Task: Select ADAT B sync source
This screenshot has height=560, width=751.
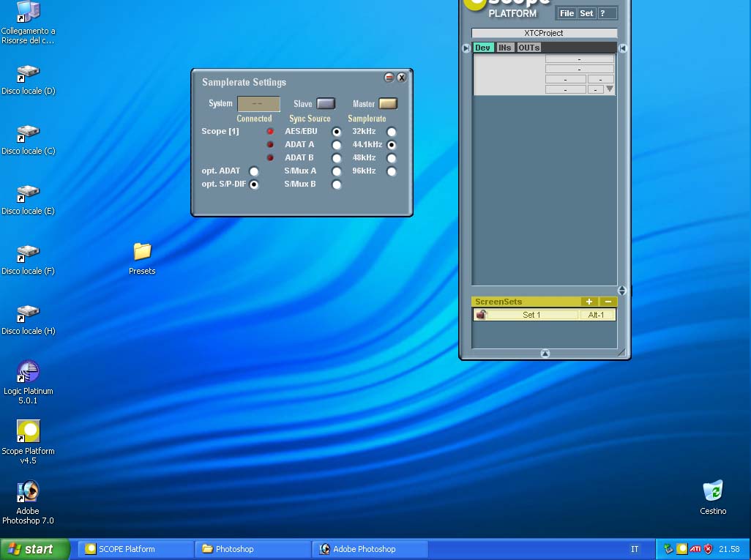Action: point(337,158)
